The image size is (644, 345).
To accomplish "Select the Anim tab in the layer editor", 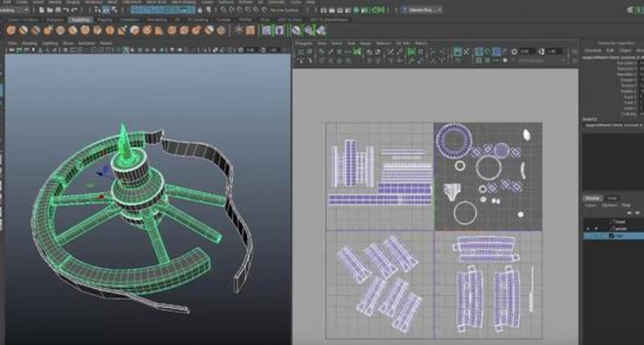I will coord(612,198).
